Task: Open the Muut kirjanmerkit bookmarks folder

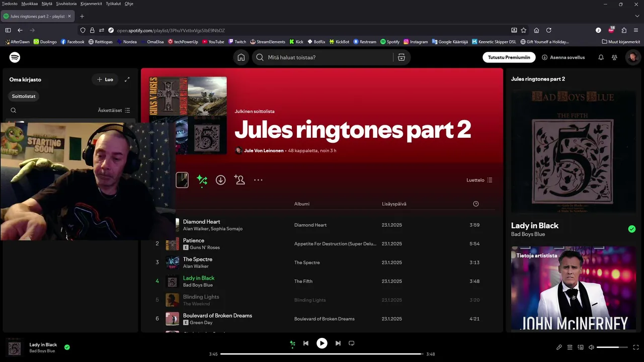Action: 621,42
